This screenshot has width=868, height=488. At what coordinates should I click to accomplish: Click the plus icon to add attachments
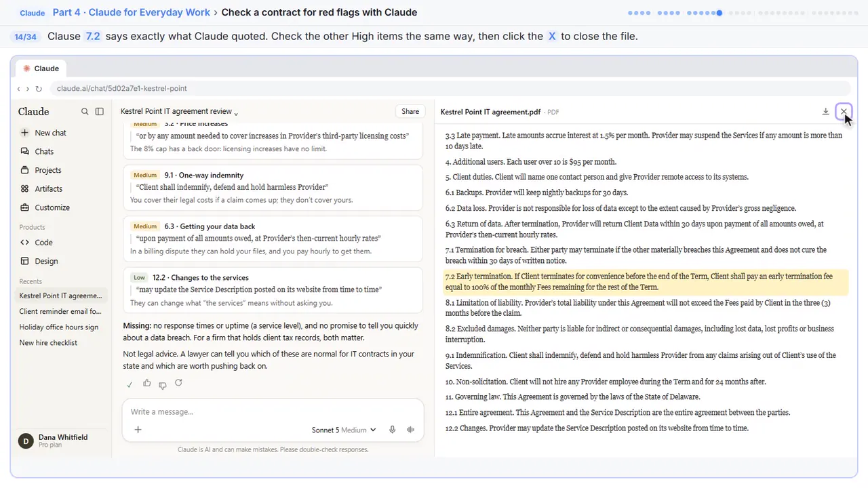click(138, 430)
